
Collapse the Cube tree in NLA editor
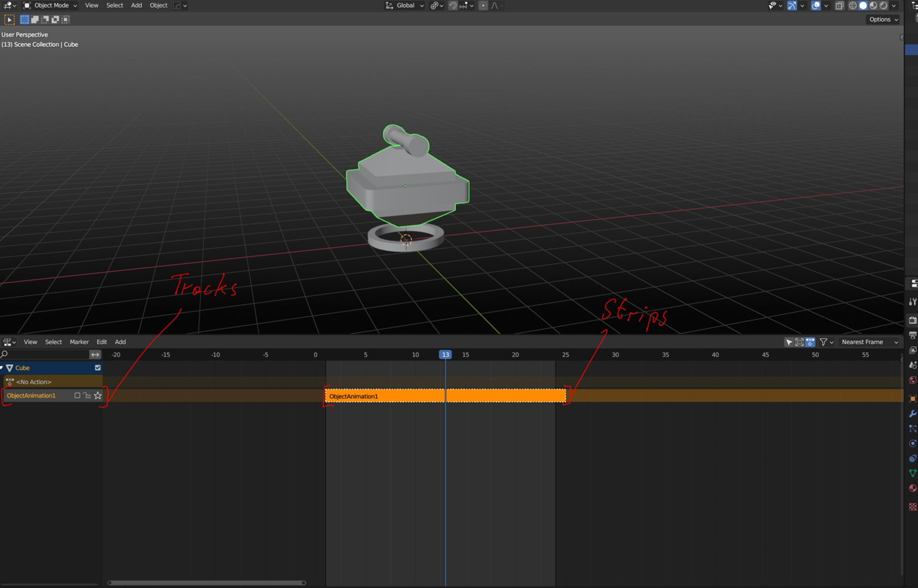click(2, 368)
